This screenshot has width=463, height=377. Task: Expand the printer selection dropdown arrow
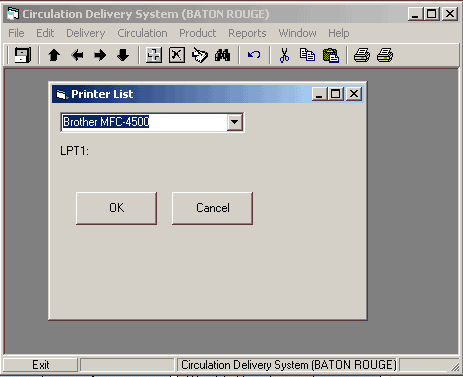click(x=235, y=122)
